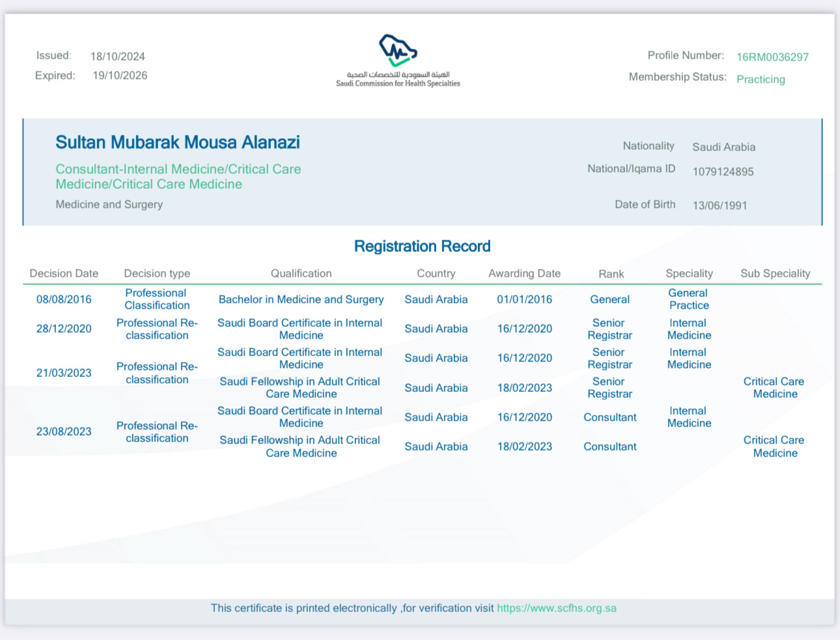Image resolution: width=840 pixels, height=640 pixels.
Task: Open the scfhs.org.sa verification link
Action: pos(556,608)
